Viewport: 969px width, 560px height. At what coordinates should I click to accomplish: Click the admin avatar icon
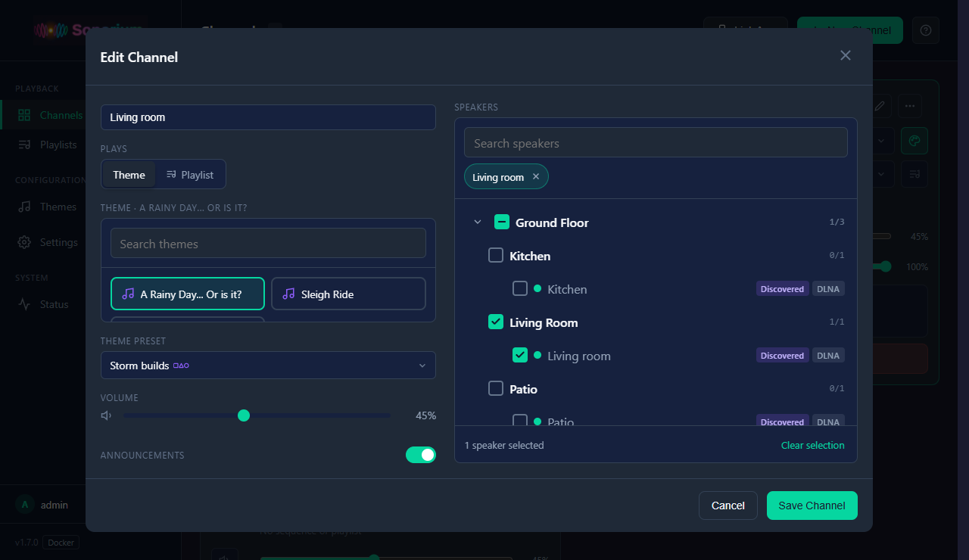tap(24, 505)
